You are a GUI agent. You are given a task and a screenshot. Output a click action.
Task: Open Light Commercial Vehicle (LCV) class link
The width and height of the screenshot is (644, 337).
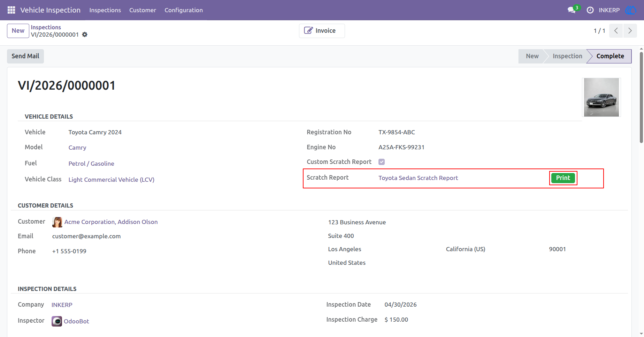tap(111, 180)
